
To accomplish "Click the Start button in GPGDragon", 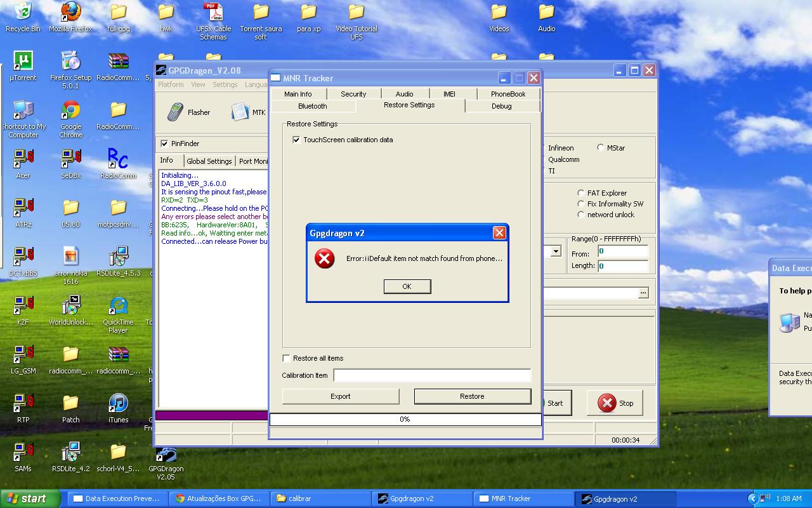I will [554, 403].
